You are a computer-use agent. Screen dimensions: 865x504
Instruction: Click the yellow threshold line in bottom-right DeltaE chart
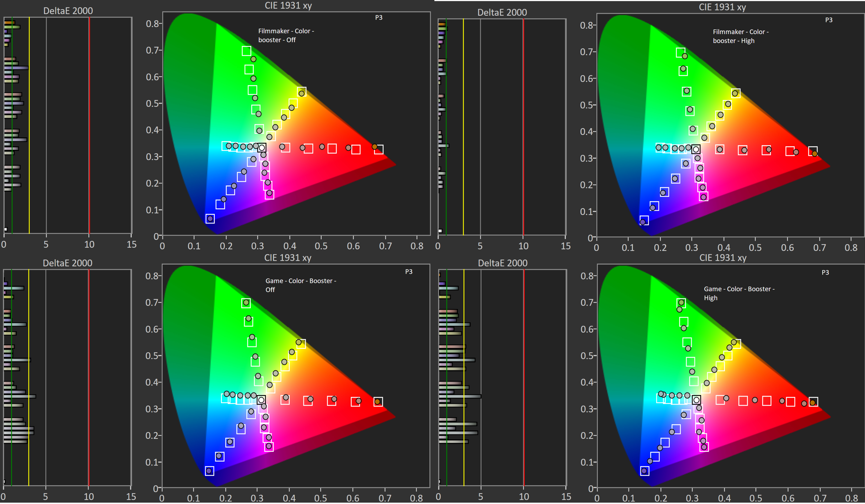464,377
